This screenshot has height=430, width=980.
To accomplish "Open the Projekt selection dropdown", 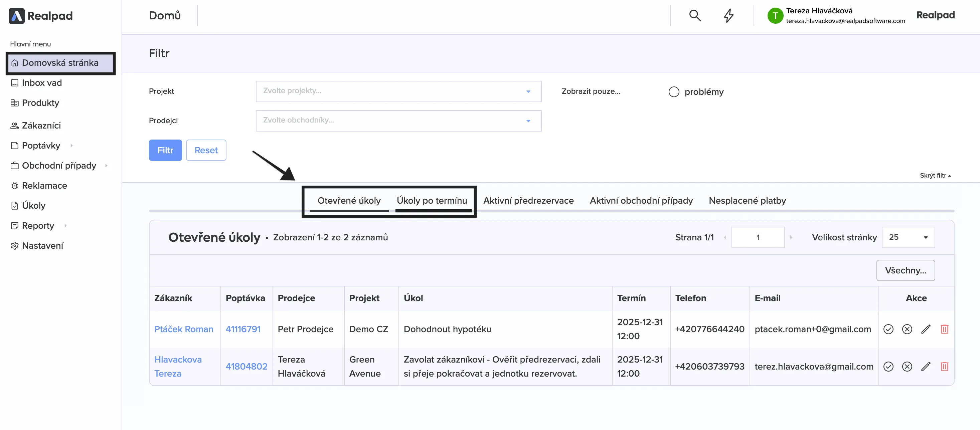I will 398,91.
